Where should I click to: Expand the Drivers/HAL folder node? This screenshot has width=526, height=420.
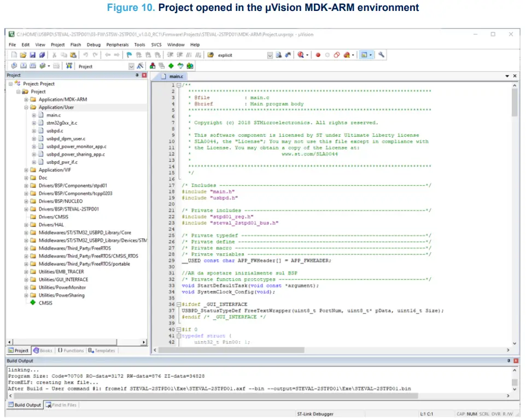[x=26, y=225]
